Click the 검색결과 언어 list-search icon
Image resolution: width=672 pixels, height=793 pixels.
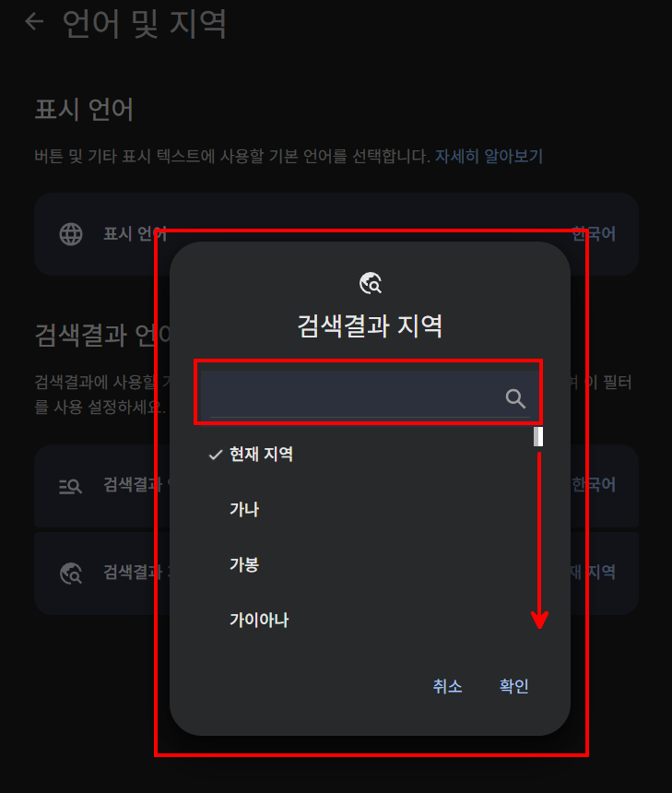tap(70, 486)
